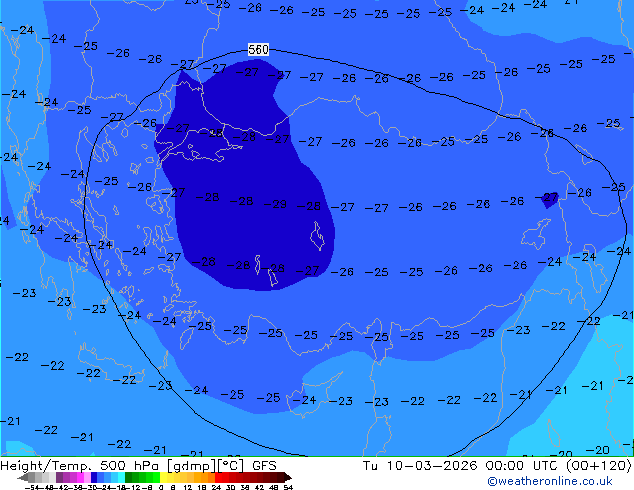Click the 'Tu 10-03-2026 00:00 UTC' timestamp
634x490 pixels.
pos(462,466)
